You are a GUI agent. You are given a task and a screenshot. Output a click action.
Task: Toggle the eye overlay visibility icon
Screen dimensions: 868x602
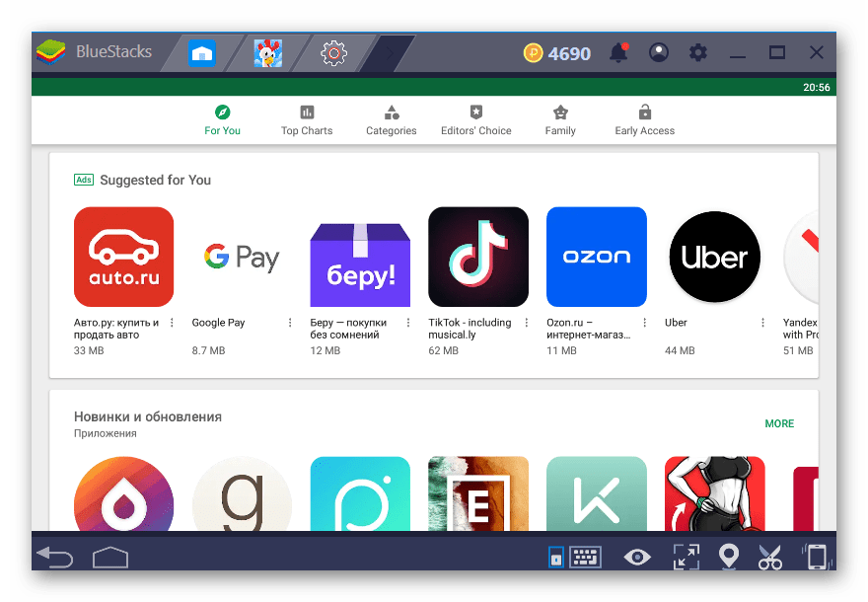(637, 558)
